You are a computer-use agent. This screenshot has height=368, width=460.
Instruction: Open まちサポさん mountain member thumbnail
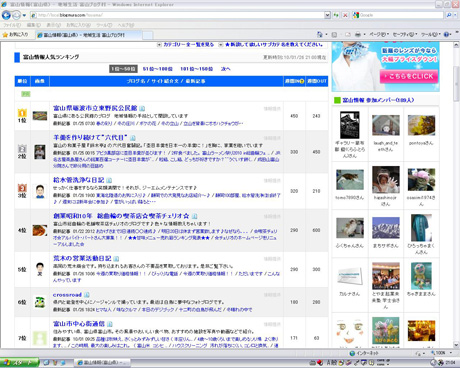point(386,228)
